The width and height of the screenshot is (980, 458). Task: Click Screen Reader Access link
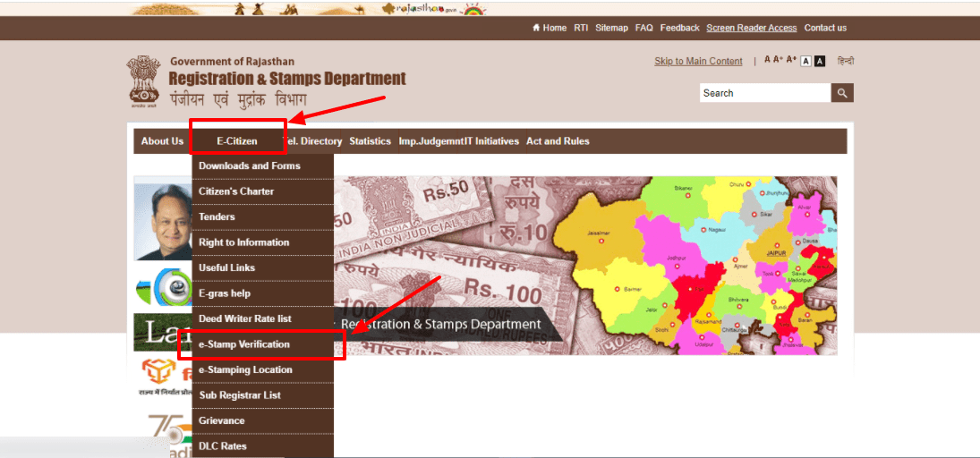coord(751,28)
